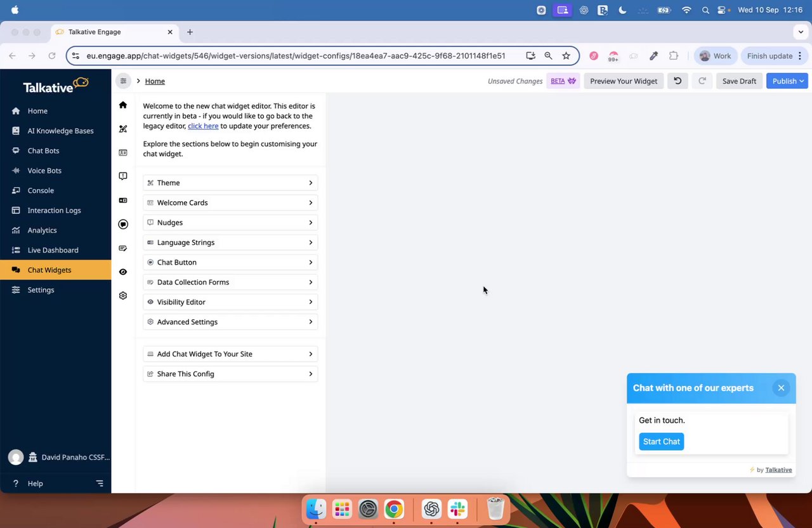This screenshot has width=812, height=528.
Task: Expand Add Chat Widget To Your Site
Action: pyautogui.click(x=230, y=354)
